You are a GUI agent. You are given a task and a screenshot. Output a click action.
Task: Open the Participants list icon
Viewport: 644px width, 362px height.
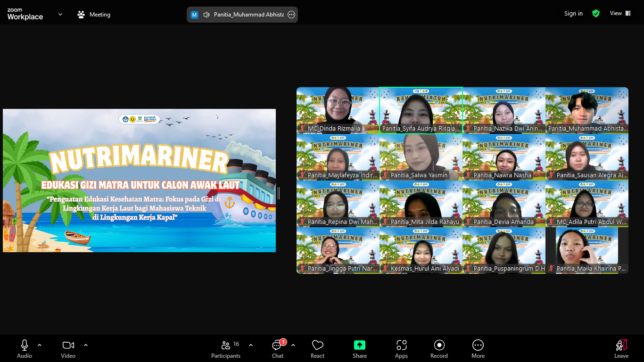tap(226, 346)
